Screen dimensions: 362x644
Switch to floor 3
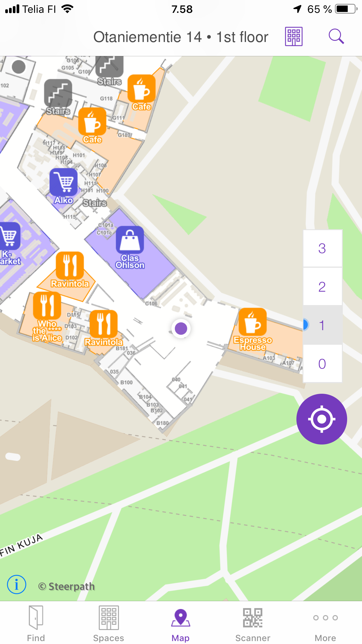tap(322, 248)
